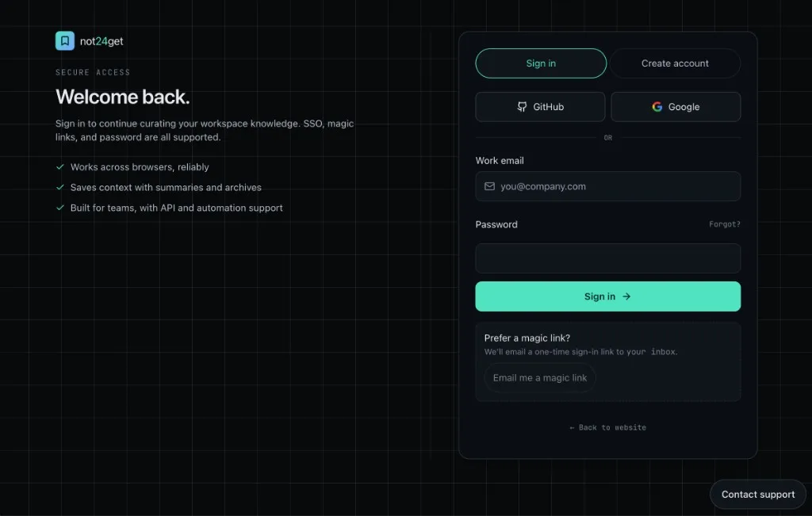Click the not24get brand name
Screen dimensions: 812x516
101,41
